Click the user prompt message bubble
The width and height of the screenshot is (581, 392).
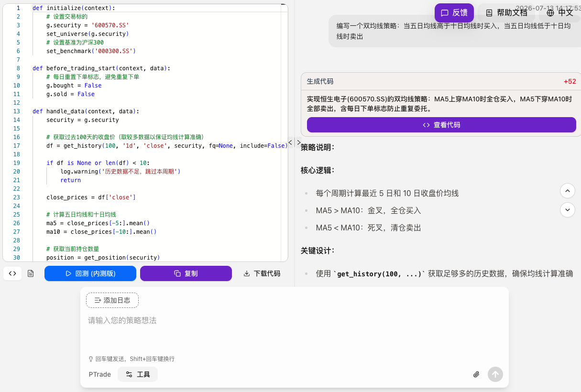click(454, 31)
